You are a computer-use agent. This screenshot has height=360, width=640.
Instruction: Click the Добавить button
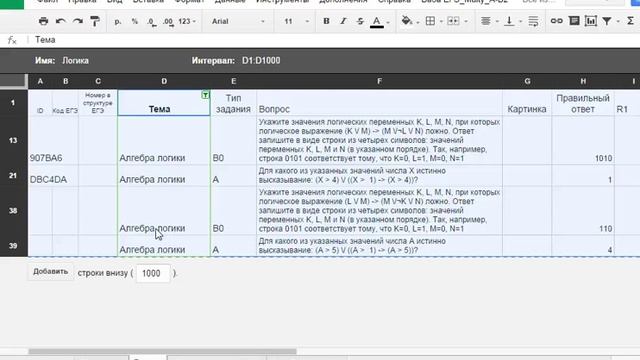[51, 272]
